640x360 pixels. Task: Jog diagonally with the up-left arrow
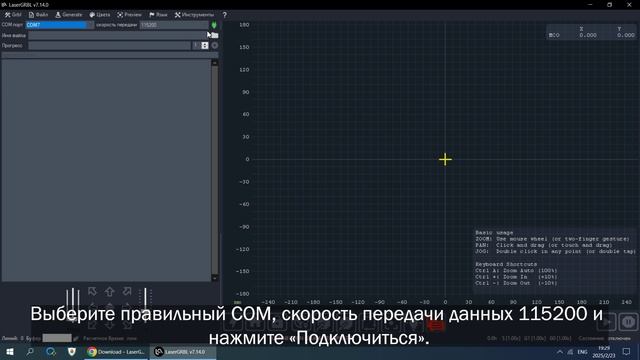pyautogui.click(x=92, y=291)
